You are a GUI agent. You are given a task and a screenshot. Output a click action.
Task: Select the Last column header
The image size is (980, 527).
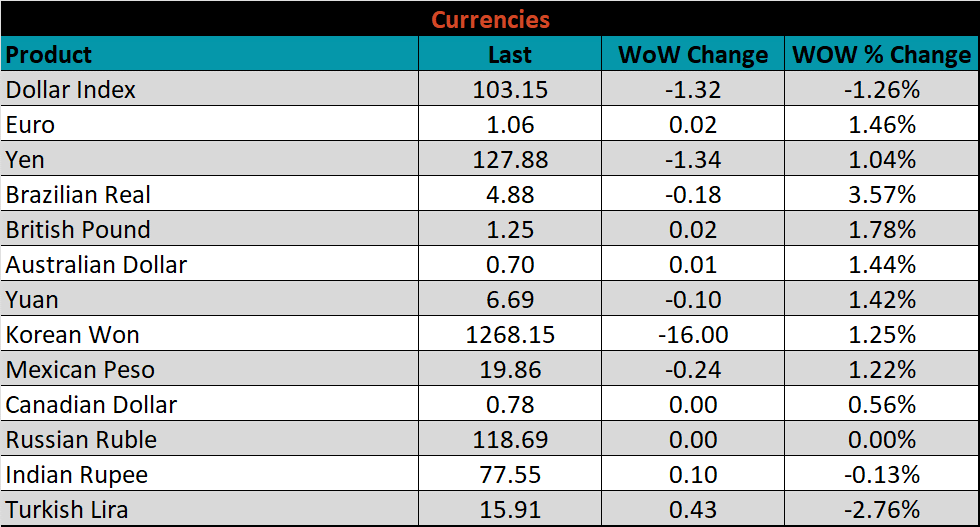pos(510,54)
